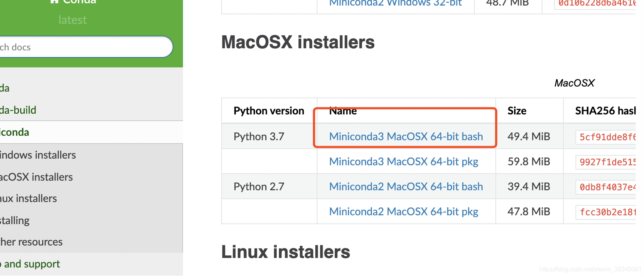Click the '47.8 MiB' size cell
Image resolution: width=644 pixels, height=276 pixels.
pos(529,211)
